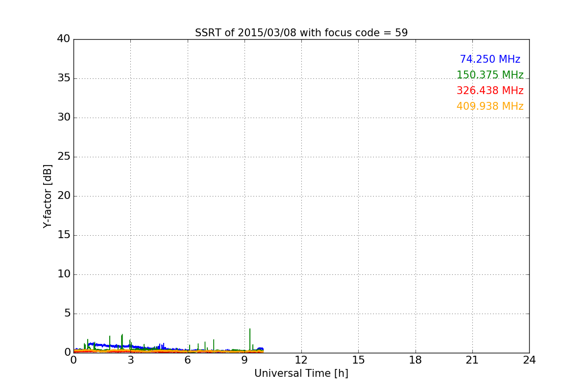Click the 25 tick label on the y-axis

[64, 157]
